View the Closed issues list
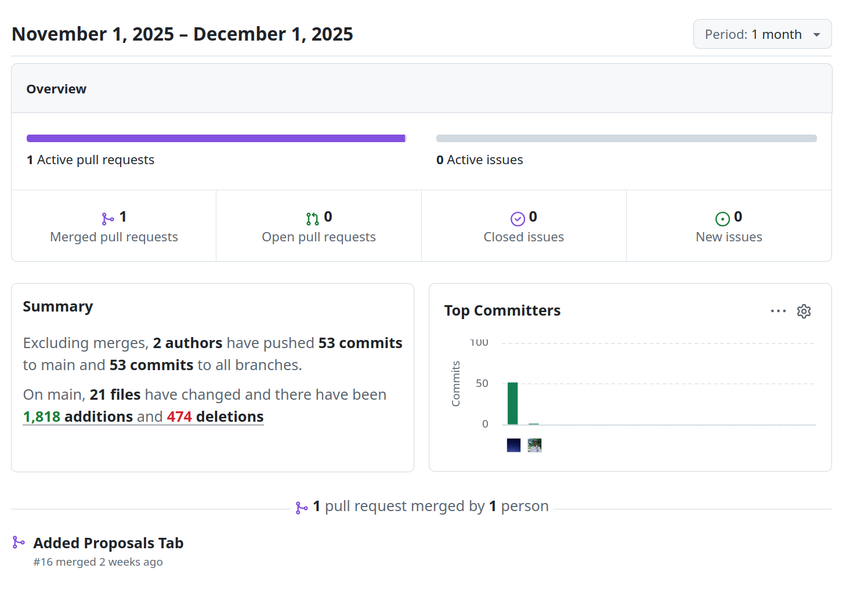 [x=523, y=237]
